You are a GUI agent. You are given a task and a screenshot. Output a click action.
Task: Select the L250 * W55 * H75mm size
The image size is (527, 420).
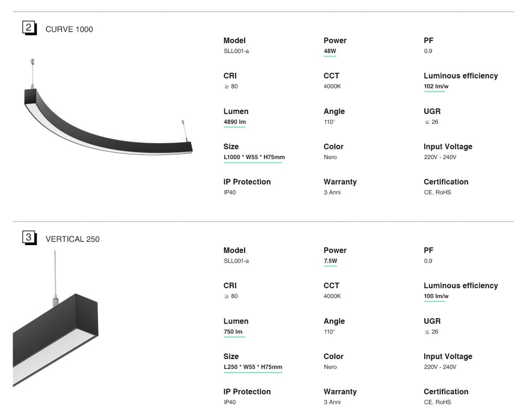[253, 367]
